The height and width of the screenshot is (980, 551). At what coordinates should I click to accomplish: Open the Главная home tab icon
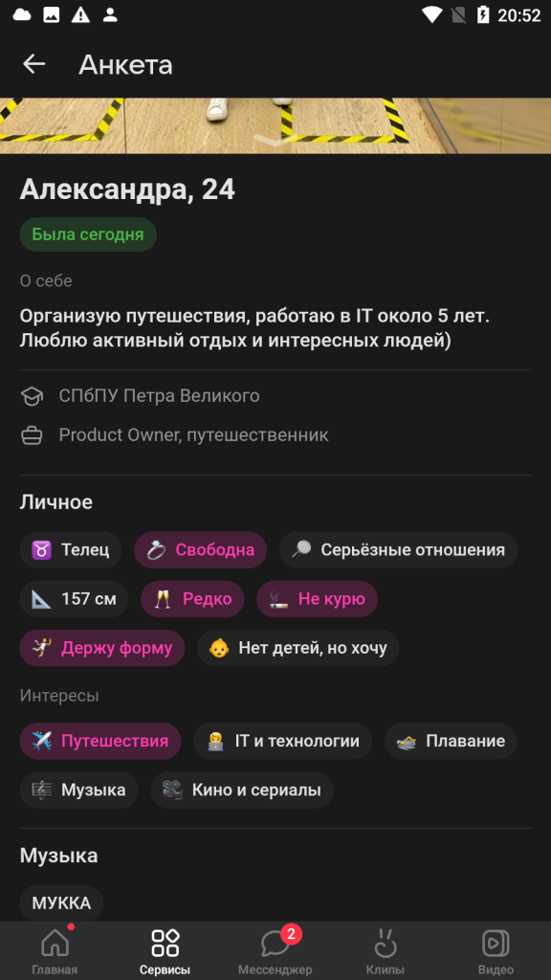pos(55,943)
